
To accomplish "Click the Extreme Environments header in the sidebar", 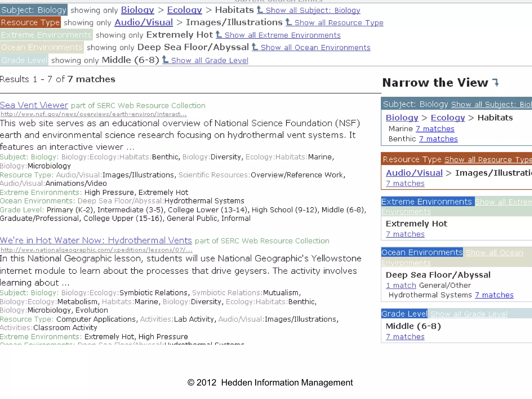I will click(428, 202).
